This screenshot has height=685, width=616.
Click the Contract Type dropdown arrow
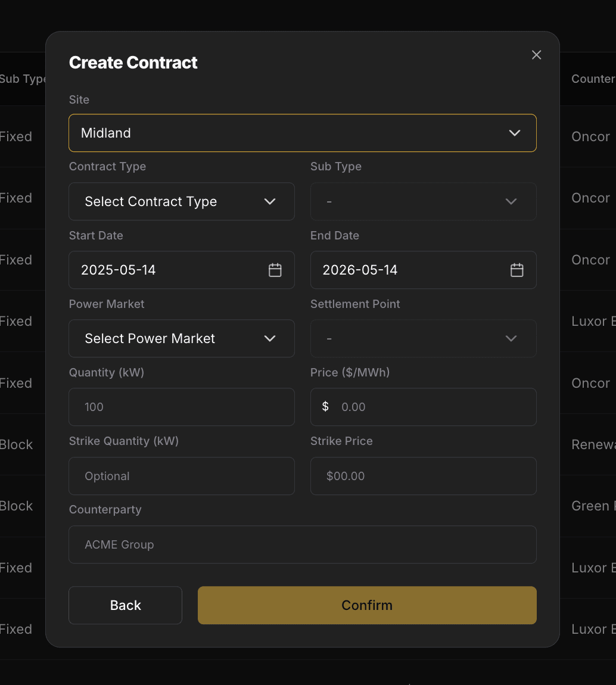269,201
